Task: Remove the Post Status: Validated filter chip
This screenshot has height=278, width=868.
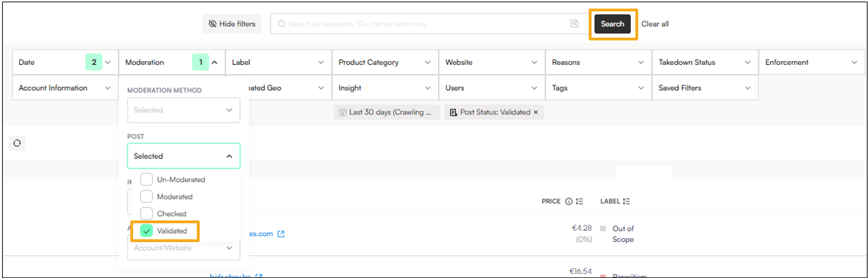Action: [x=535, y=112]
